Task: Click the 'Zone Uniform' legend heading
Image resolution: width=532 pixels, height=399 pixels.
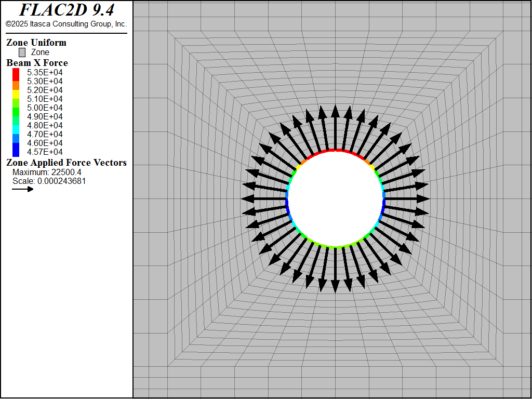Action: [x=36, y=43]
